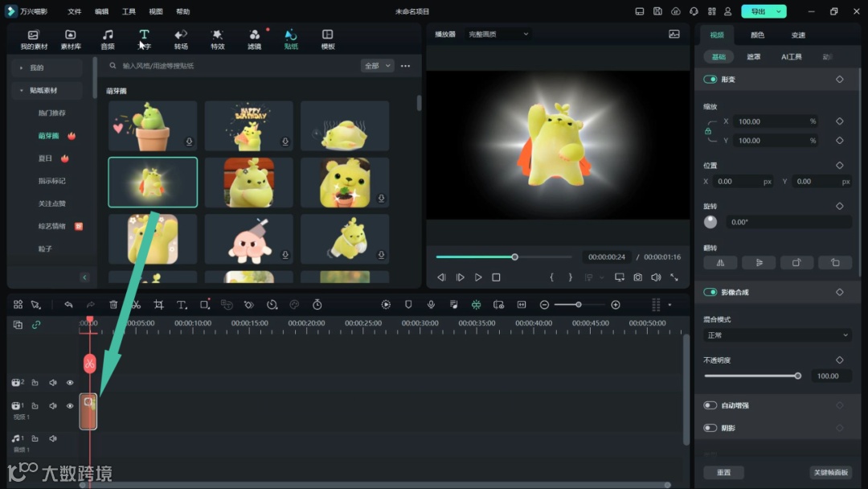Mute audio track 1 speaker icon
The image size is (868, 489).
(x=52, y=438)
